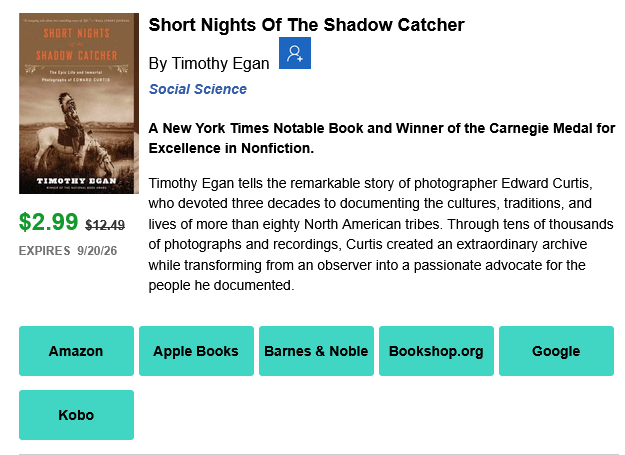Viewport: 625px width, 455px height.
Task: Click the 9/20/26 expiration date
Action: 97,251
